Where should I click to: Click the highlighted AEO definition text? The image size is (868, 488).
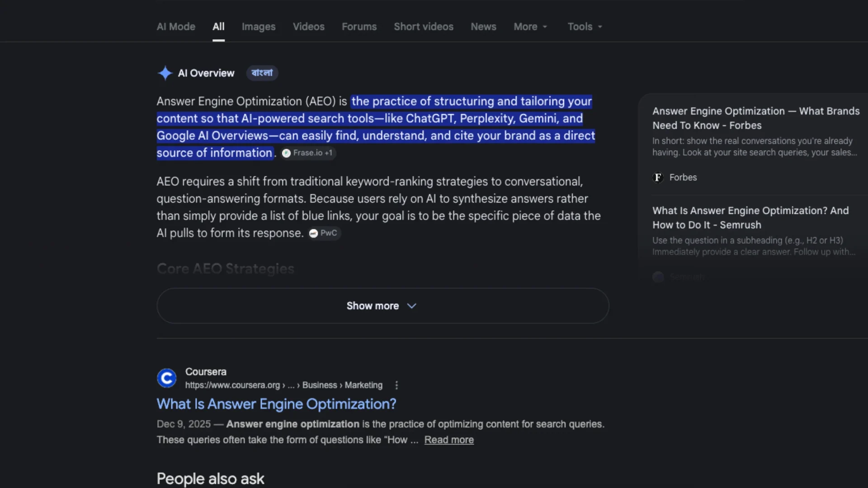376,127
